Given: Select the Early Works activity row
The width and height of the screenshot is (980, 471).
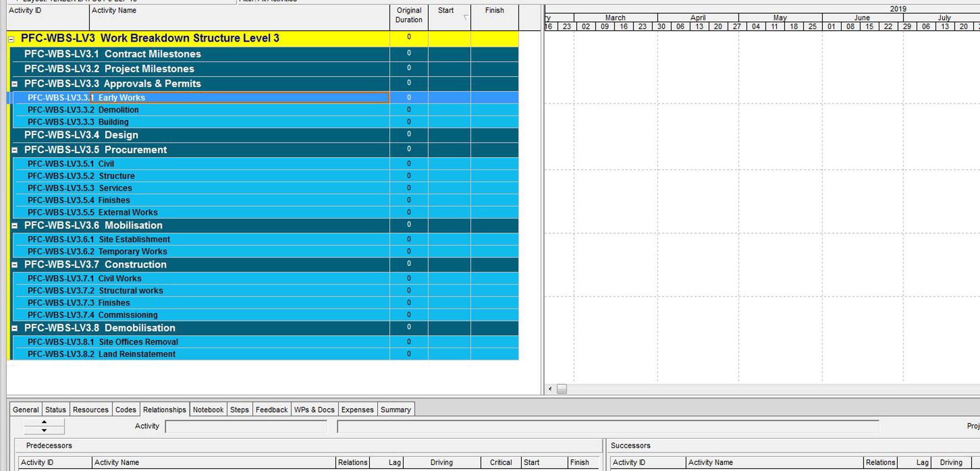Looking at the screenshot, I should tap(196, 98).
